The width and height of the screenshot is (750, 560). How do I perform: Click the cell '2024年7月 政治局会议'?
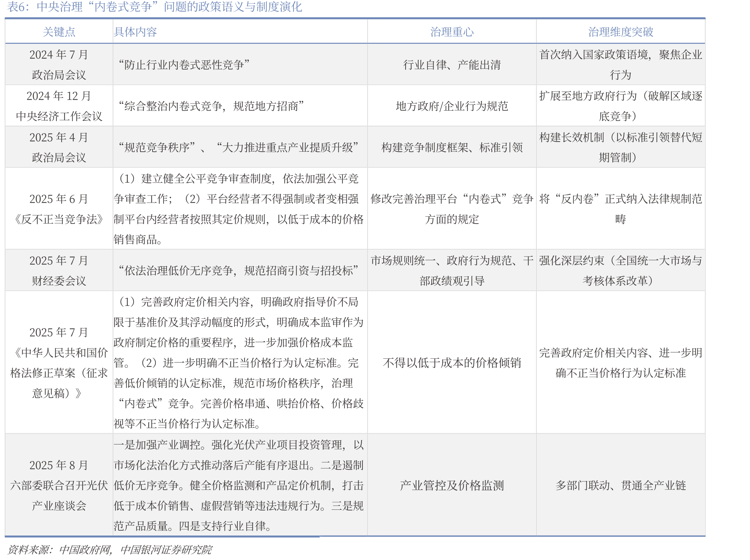[59, 64]
